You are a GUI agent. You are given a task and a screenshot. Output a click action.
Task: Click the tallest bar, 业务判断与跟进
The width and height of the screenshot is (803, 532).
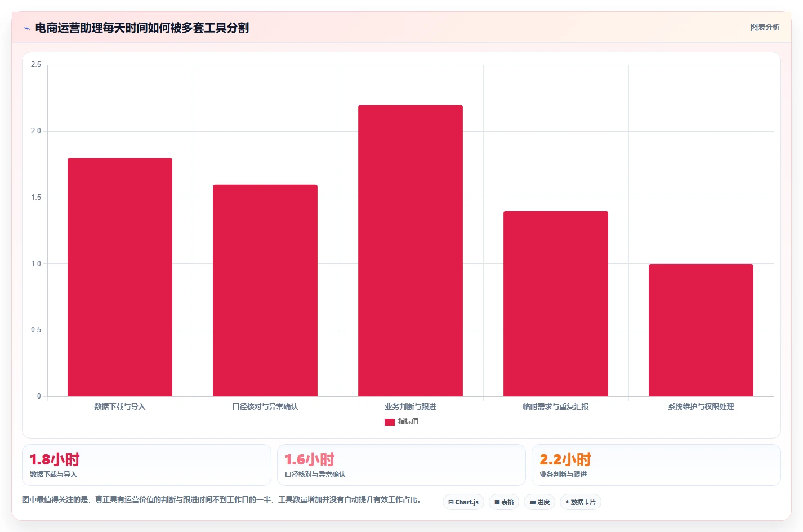[411, 251]
